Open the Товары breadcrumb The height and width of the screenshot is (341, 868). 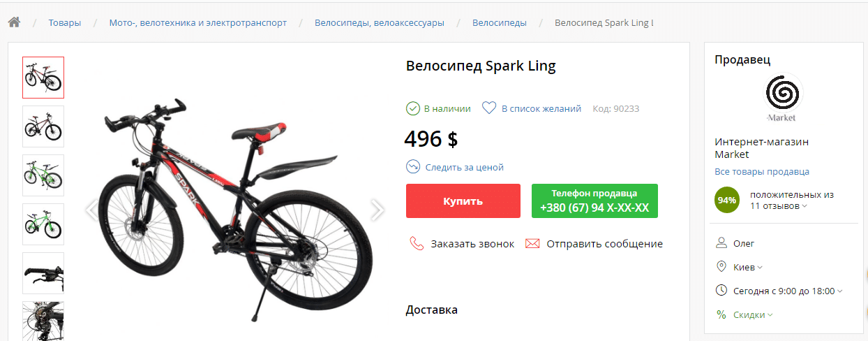pyautogui.click(x=65, y=22)
